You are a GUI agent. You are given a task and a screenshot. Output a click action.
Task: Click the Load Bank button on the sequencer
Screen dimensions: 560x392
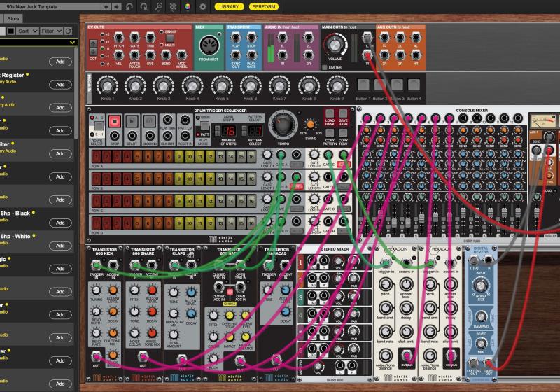[330, 114]
